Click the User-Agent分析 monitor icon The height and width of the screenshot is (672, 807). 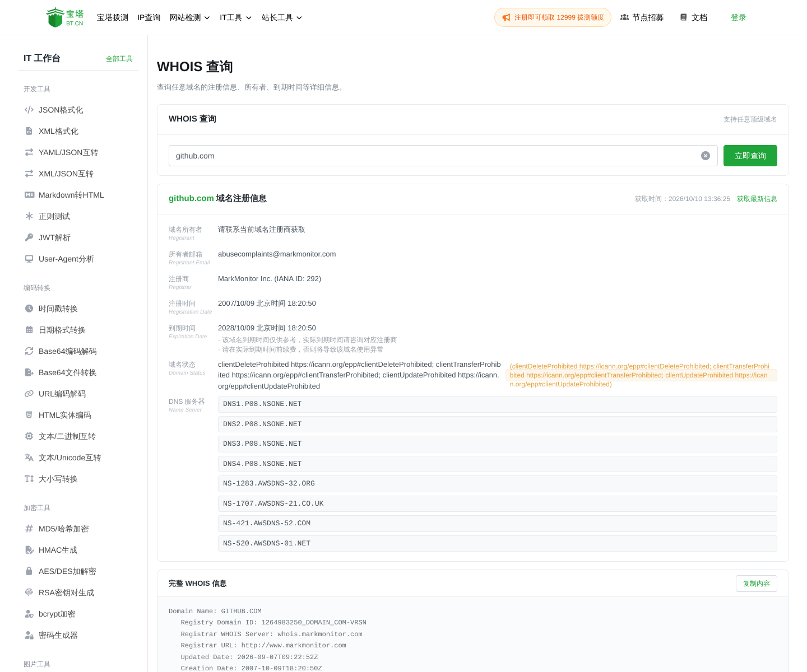coord(29,259)
